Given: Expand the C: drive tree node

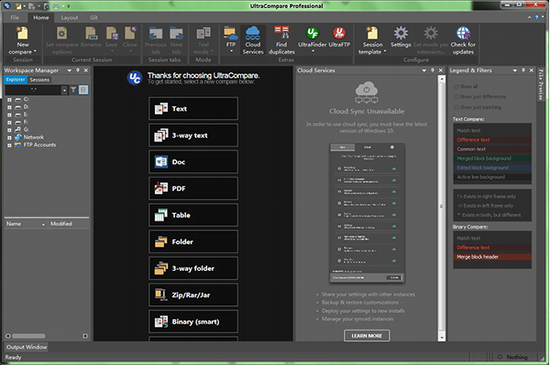Looking at the screenshot, I should click(x=9, y=100).
